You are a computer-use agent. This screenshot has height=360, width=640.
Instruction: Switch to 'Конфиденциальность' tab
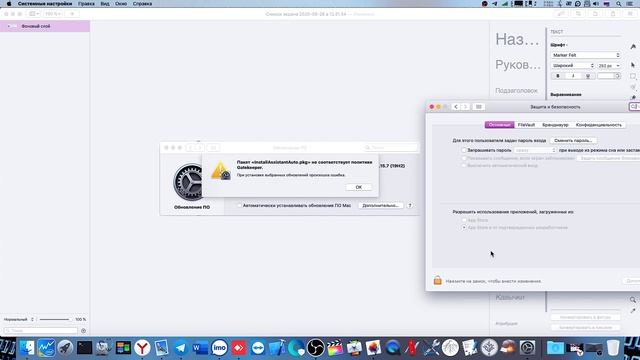click(598, 125)
